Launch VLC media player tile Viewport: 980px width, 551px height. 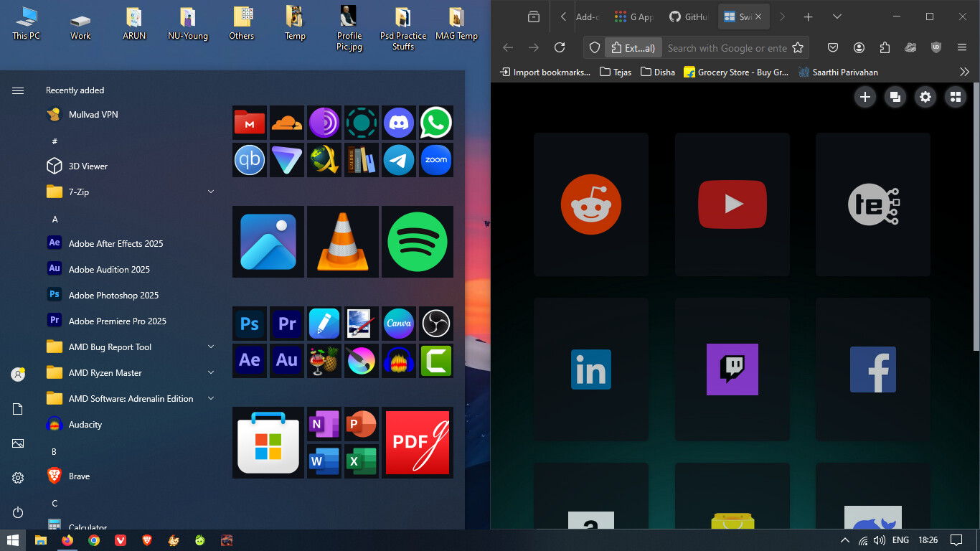coord(342,242)
